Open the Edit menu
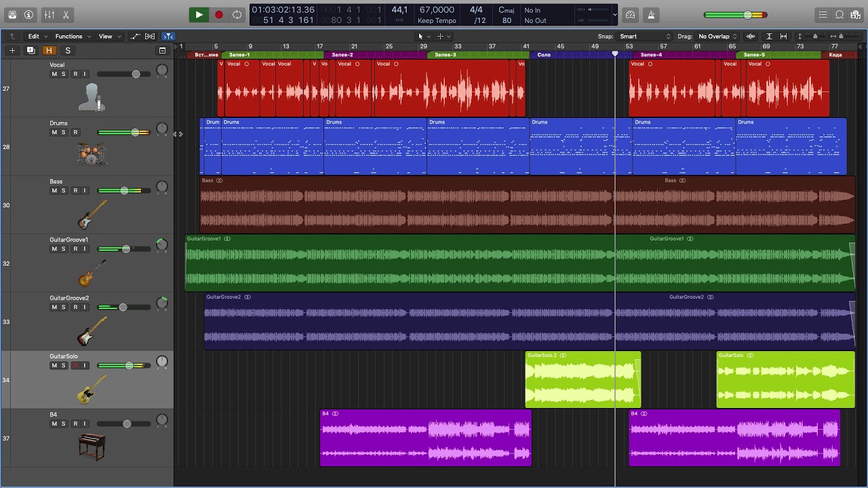 click(37, 36)
